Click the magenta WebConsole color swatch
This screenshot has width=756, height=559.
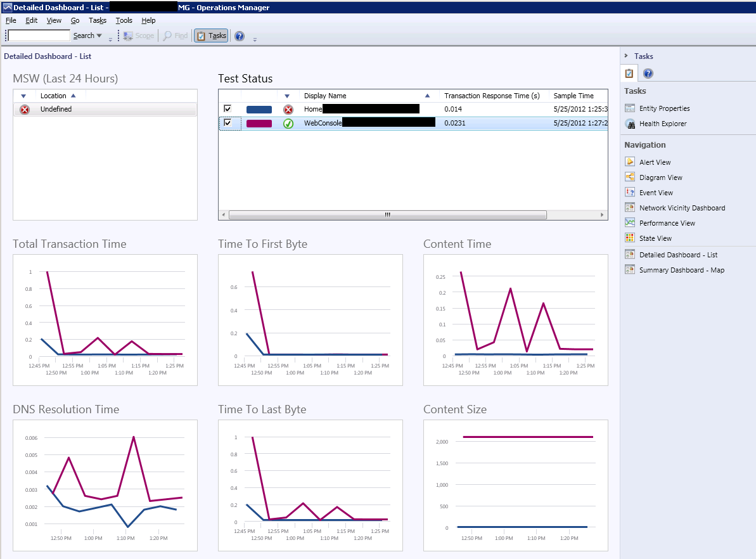(259, 124)
